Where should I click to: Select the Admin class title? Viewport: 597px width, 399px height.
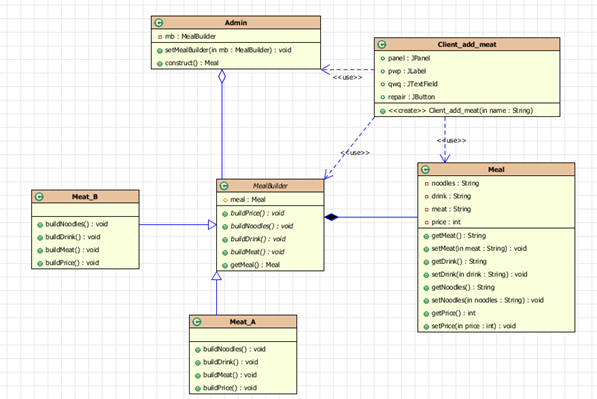pyautogui.click(x=236, y=23)
